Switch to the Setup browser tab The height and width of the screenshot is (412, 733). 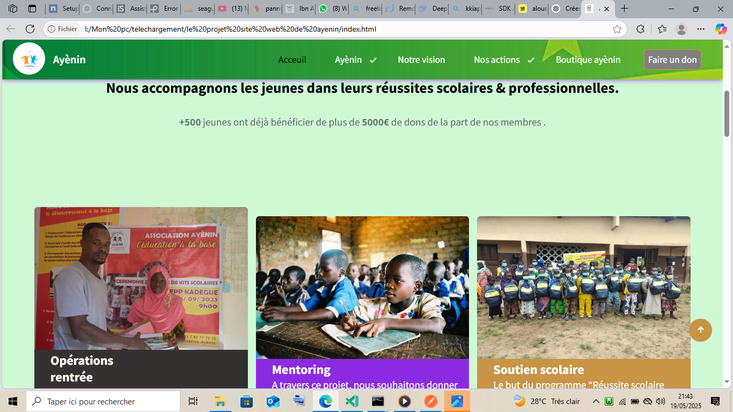point(63,8)
